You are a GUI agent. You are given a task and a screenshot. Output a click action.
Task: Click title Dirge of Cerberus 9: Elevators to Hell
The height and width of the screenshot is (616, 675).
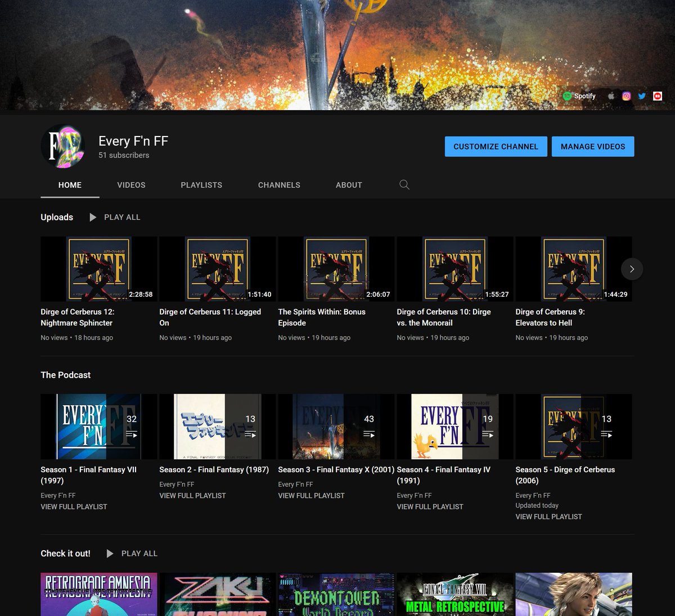[550, 318]
